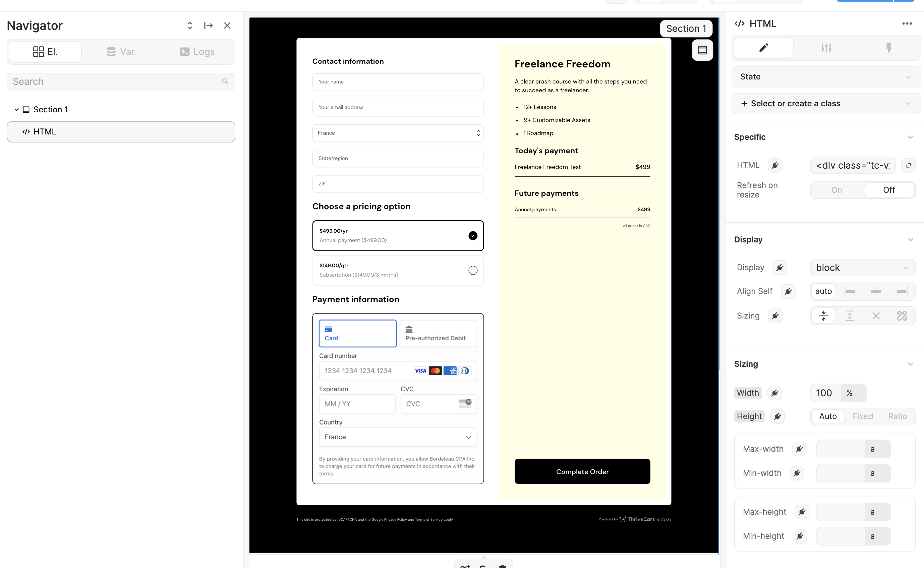
Task: Click the section layout icon on canvas
Action: [702, 50]
